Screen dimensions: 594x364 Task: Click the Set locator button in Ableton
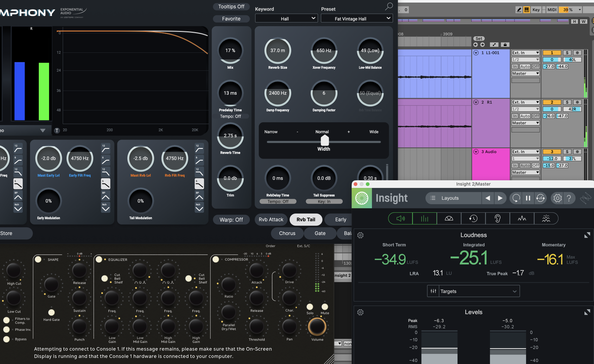479,39
